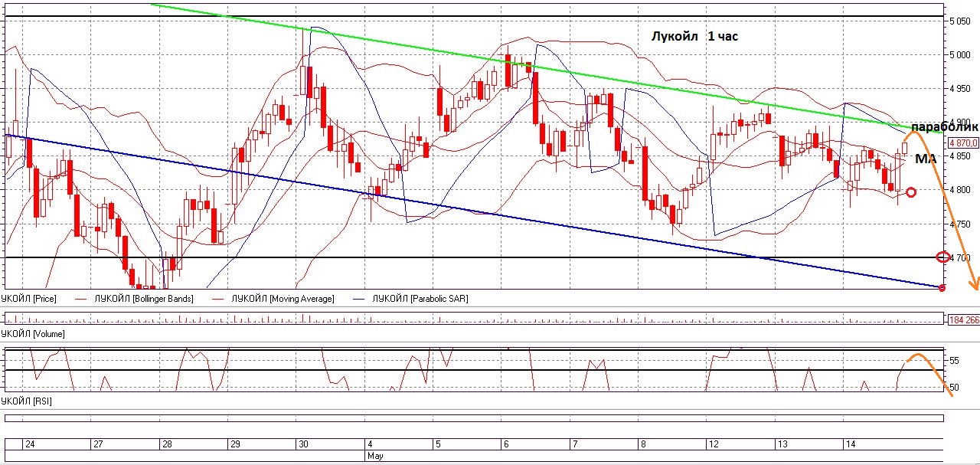This screenshot has width=980, height=465.
Task: Select date 12 on the time axis
Action: [x=712, y=444]
